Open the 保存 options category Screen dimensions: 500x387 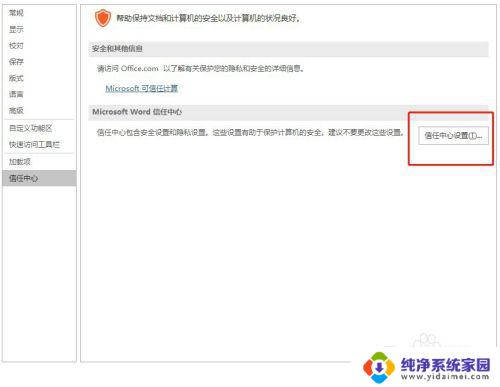tap(16, 62)
